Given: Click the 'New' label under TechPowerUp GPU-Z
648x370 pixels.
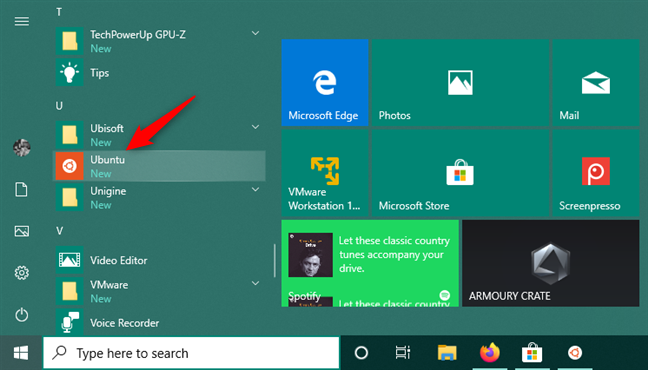Looking at the screenshot, I should pos(101,49).
